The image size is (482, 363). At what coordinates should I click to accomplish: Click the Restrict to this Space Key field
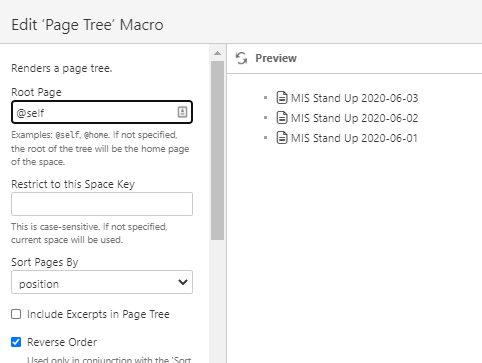pos(102,204)
